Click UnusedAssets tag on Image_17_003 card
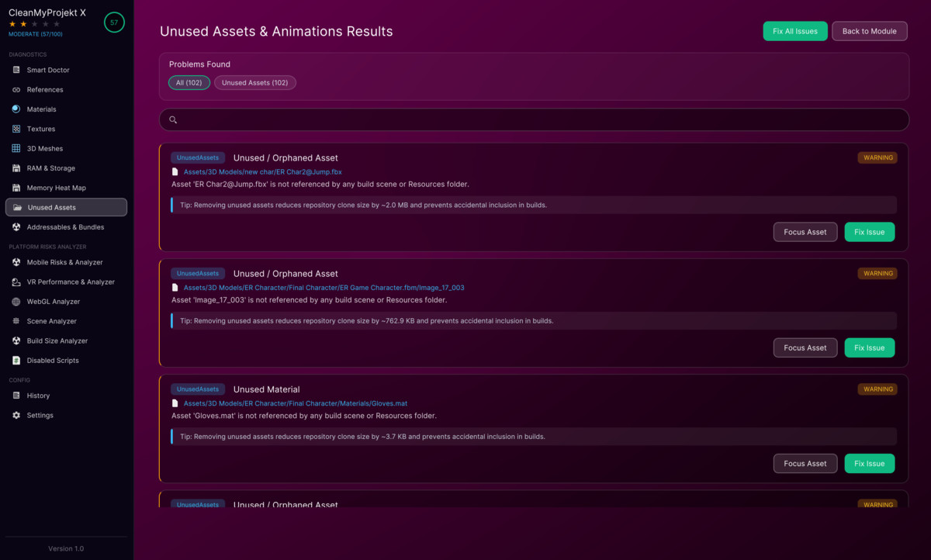Screen dimensions: 931x560 point(198,274)
